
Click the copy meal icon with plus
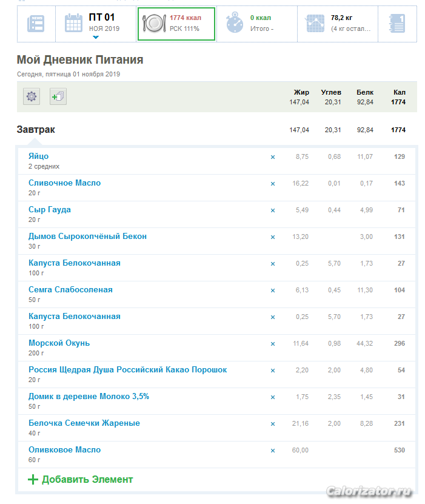[x=58, y=96]
